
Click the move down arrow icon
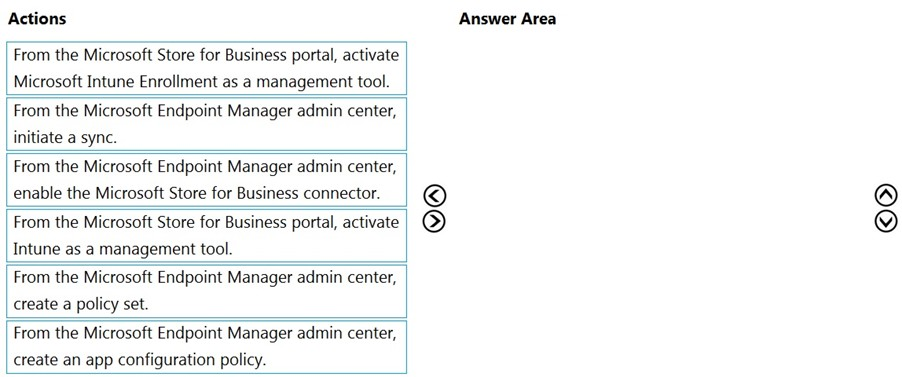(x=885, y=220)
